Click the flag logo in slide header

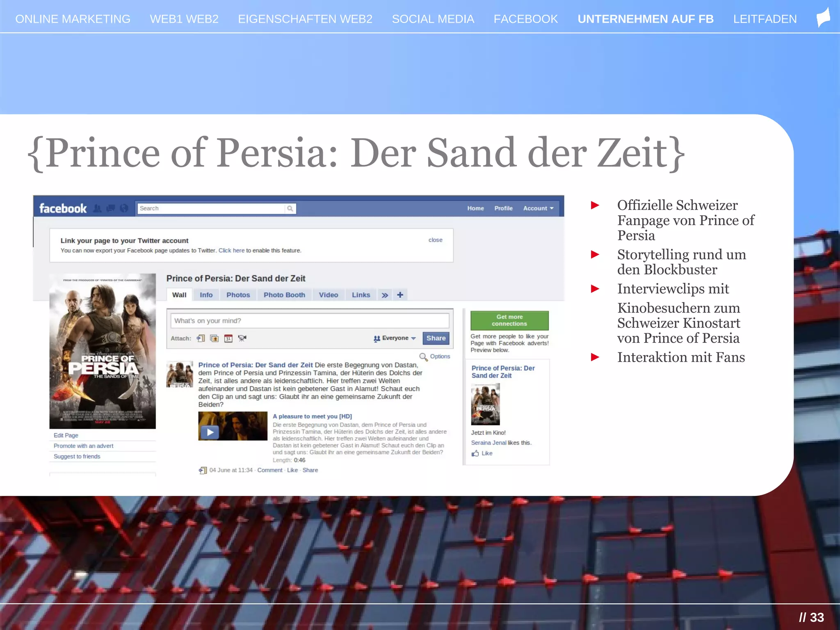(x=823, y=18)
